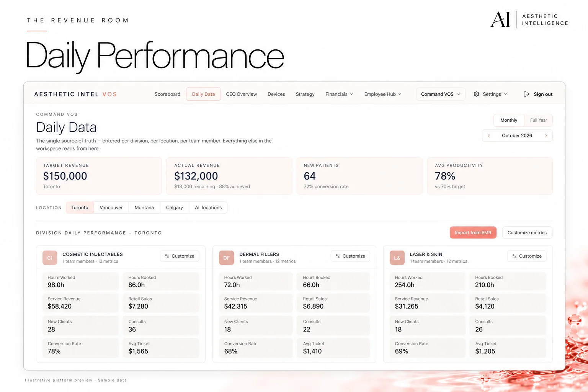Click Dermal Fillers Avg Ticket $1,410
The width and height of the screenshot is (588, 392).
point(333,348)
